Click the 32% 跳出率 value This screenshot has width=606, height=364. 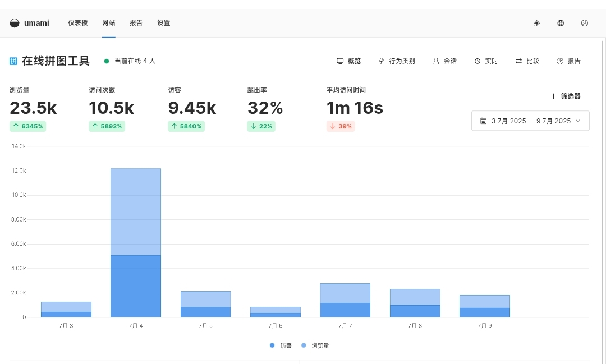(x=265, y=108)
